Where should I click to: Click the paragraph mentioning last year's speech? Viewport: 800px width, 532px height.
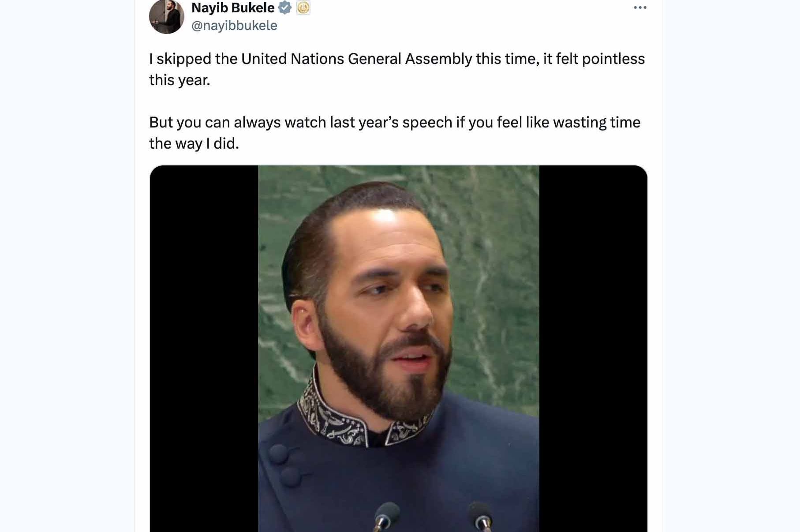pos(395,133)
